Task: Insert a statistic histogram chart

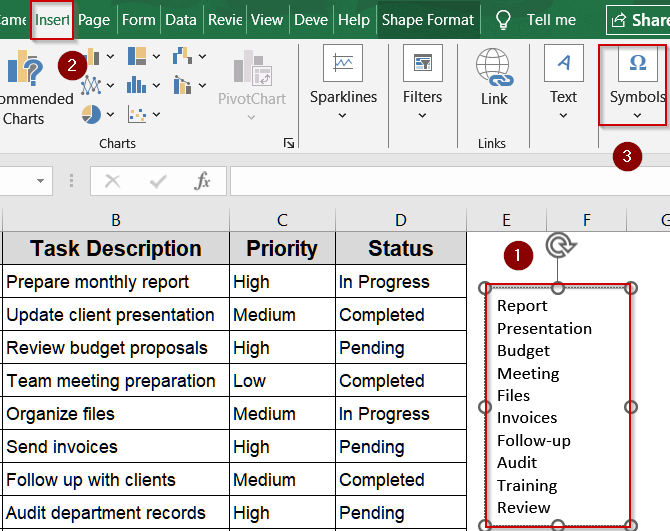Action: click(137, 85)
